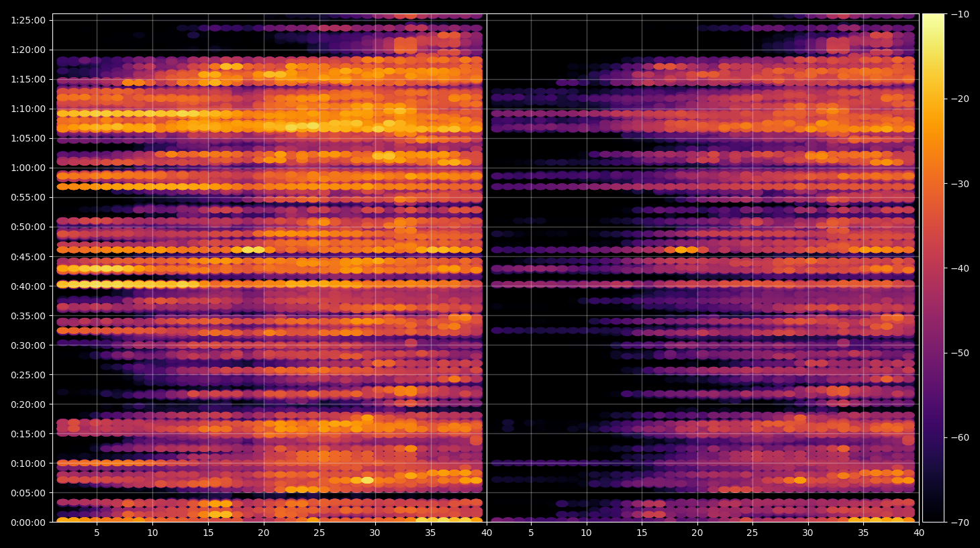This screenshot has width=980, height=548.
Task: Click the −70 colorbar tick label
Action: coord(960,522)
